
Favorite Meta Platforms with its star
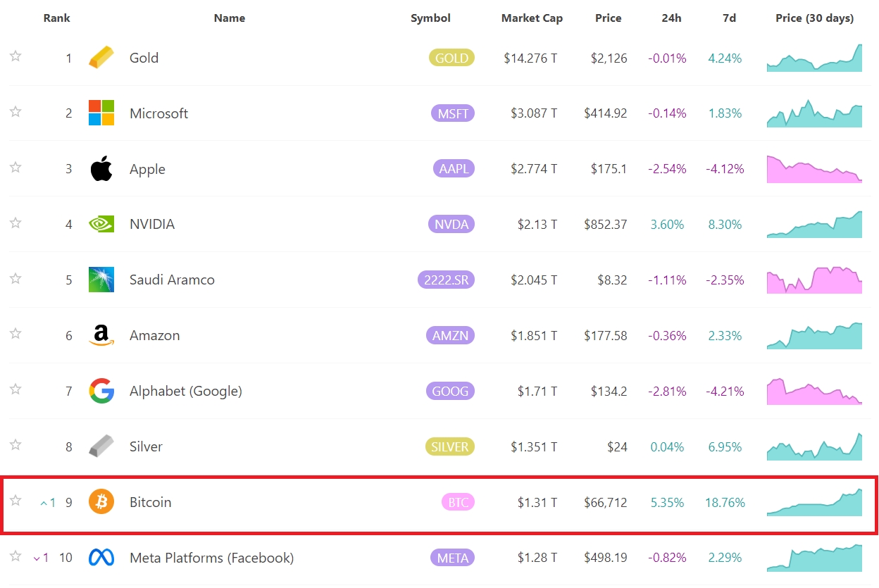tap(15, 557)
